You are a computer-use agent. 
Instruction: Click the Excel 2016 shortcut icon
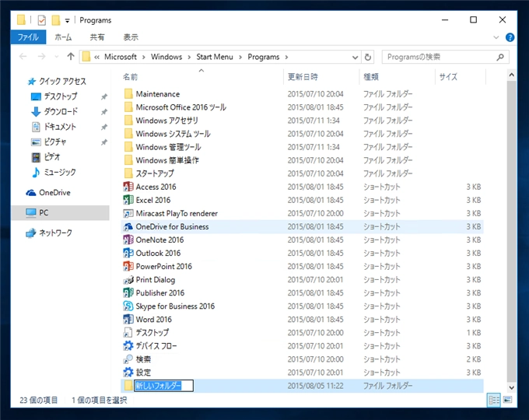[128, 200]
